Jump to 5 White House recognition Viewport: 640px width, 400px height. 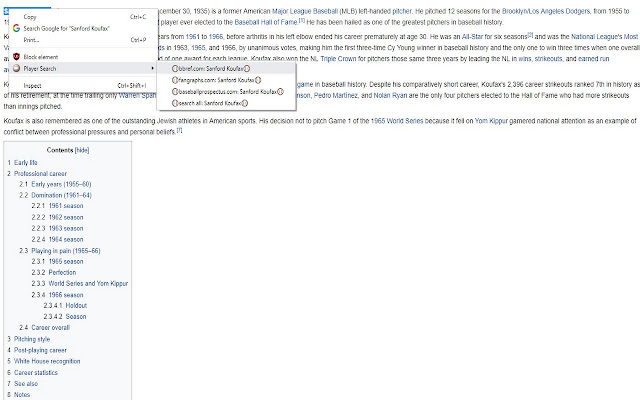click(x=44, y=362)
